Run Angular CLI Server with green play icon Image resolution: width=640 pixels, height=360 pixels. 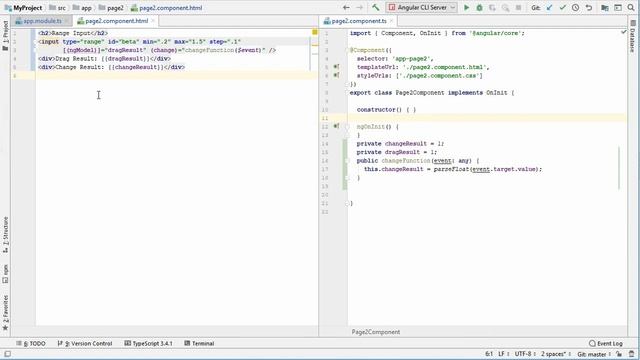point(466,7)
